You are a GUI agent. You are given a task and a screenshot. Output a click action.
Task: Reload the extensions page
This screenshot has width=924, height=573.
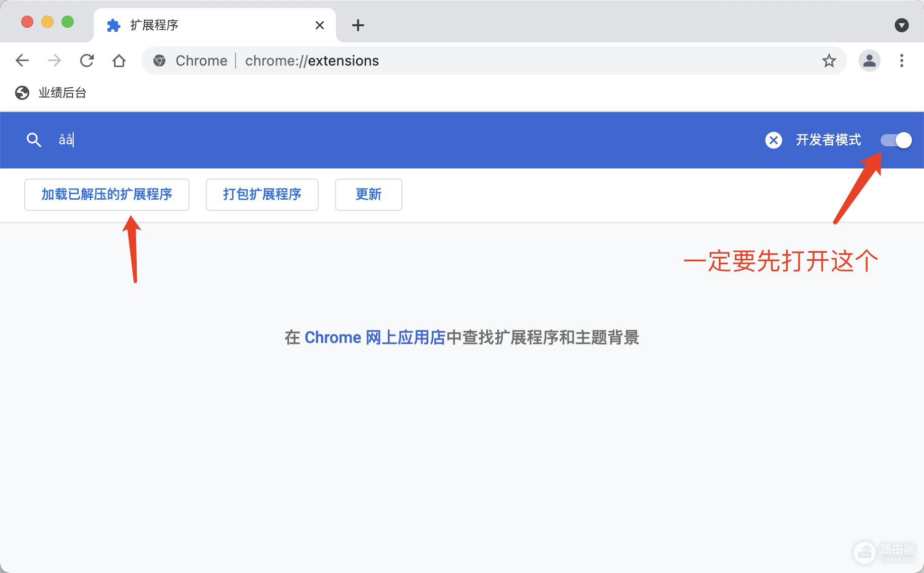[x=87, y=61]
